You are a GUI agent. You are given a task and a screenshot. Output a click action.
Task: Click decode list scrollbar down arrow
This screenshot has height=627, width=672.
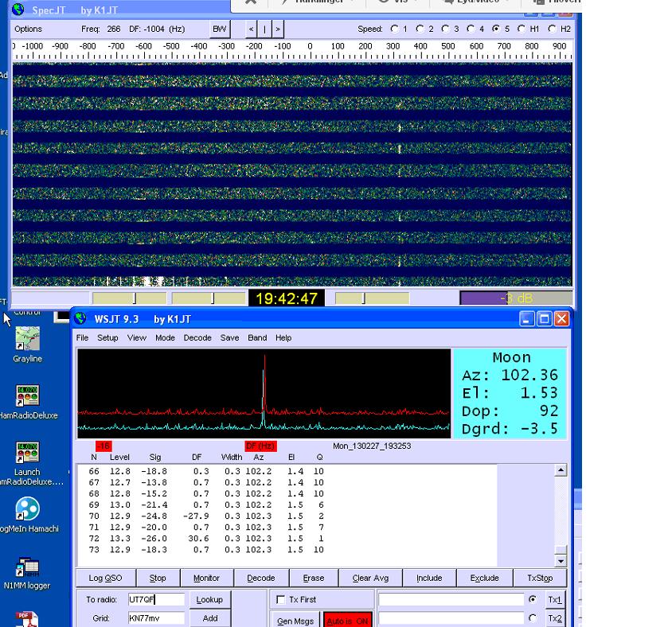tap(561, 560)
